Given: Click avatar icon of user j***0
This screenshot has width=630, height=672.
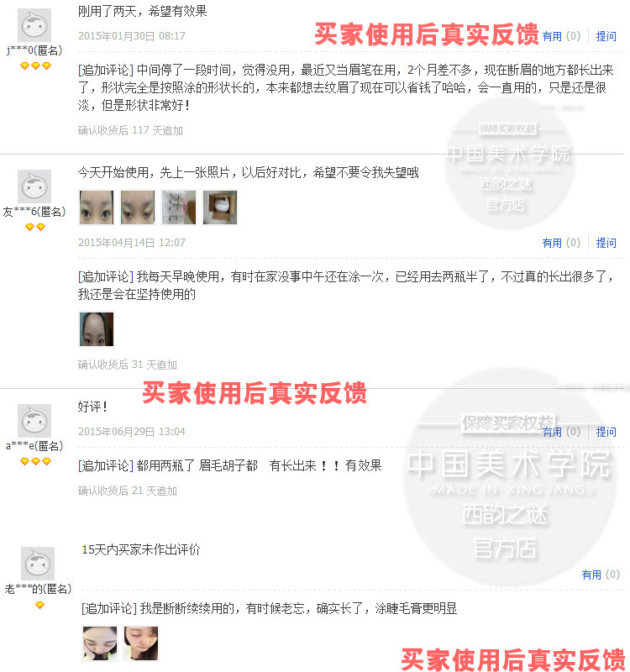Looking at the screenshot, I should 34,25.
